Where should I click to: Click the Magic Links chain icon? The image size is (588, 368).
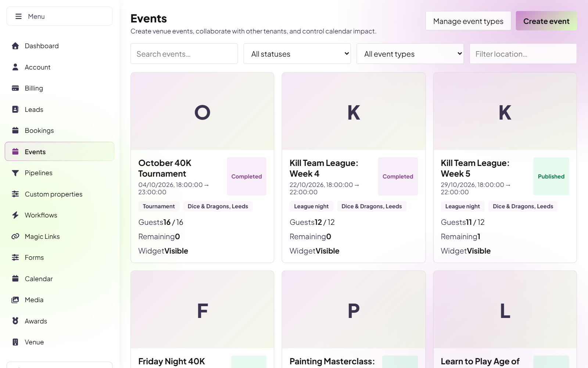point(15,236)
